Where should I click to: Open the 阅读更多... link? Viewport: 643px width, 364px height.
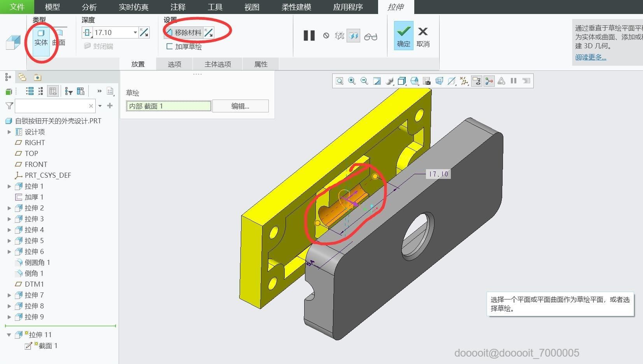590,57
